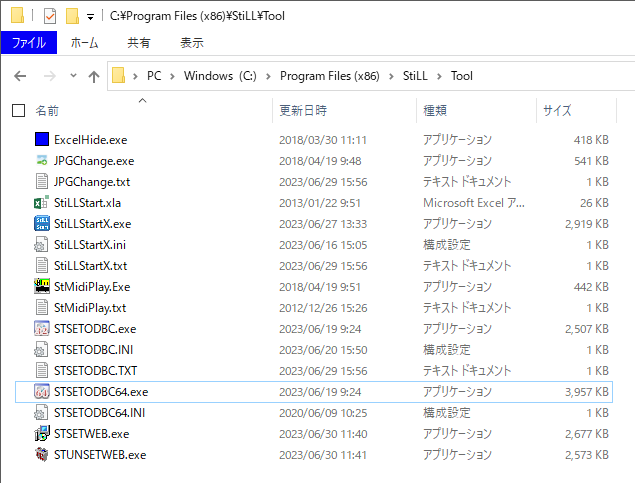Go up one folder with the up arrow
This screenshot has height=483, width=635.
[93, 77]
